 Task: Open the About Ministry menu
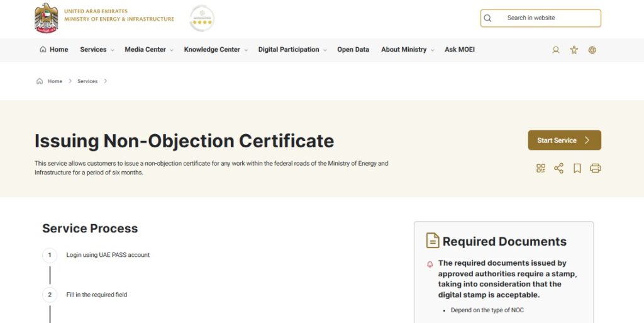[x=404, y=49]
